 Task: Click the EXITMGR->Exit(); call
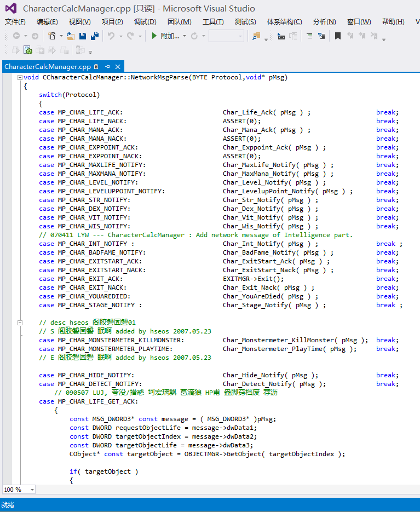(253, 279)
